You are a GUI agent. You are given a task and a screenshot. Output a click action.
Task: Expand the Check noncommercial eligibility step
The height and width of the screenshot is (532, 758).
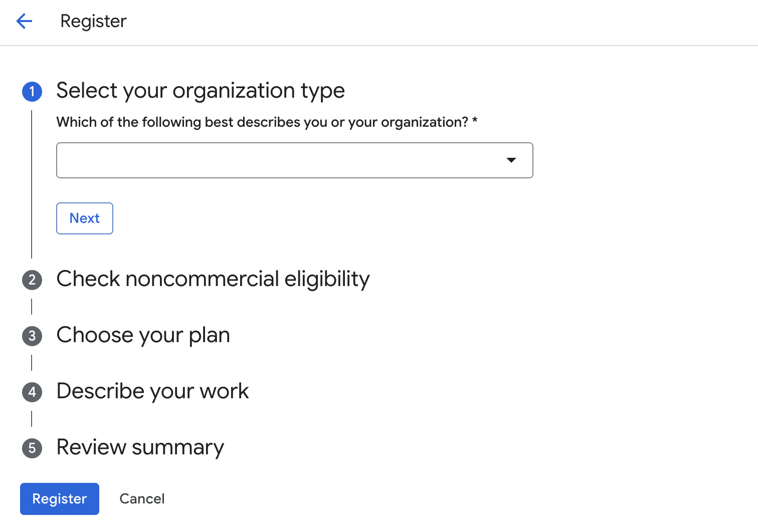213,279
